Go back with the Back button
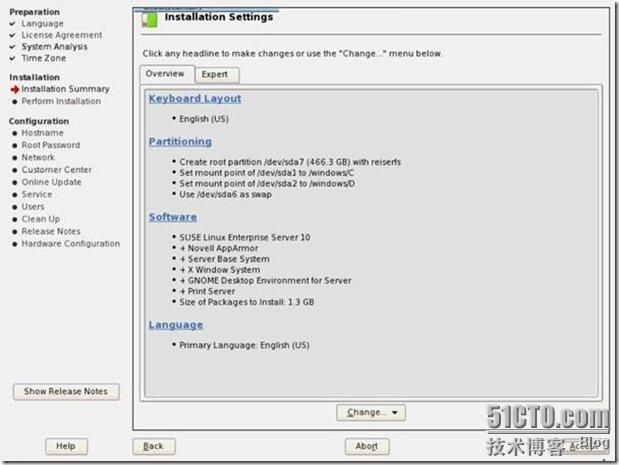Image resolution: width=619 pixels, height=465 pixels. tap(154, 446)
